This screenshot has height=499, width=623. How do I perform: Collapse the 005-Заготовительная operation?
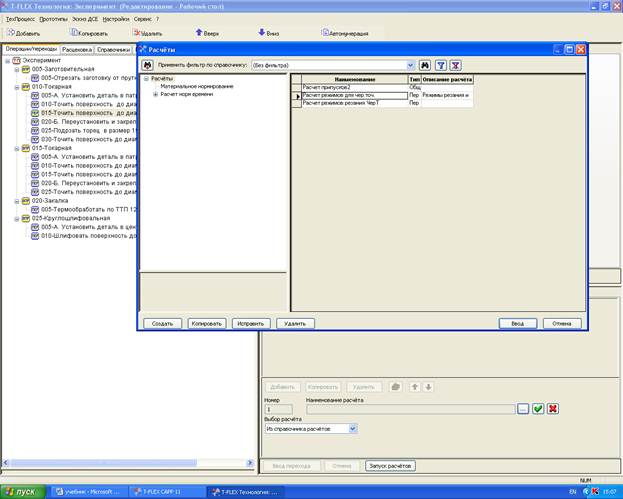click(x=17, y=70)
